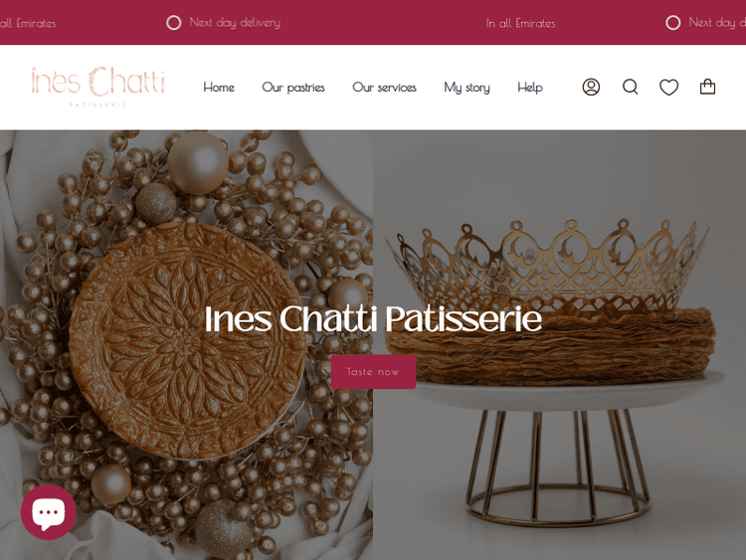Go to the Home menu item
The image size is (746, 560).
[x=219, y=88]
